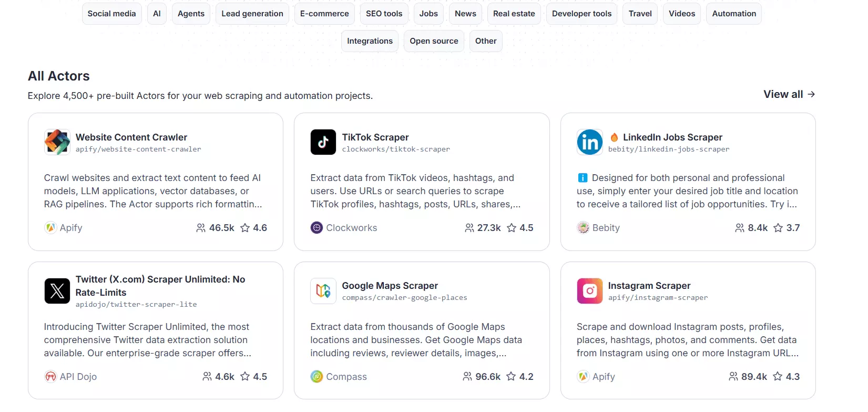Click the star rating on TikTok Scraper
The width and height of the screenshot is (868, 412).
(520, 228)
